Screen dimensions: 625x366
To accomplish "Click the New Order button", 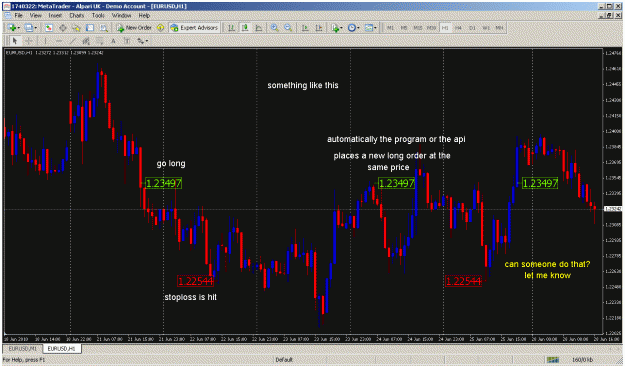I will tap(134, 28).
